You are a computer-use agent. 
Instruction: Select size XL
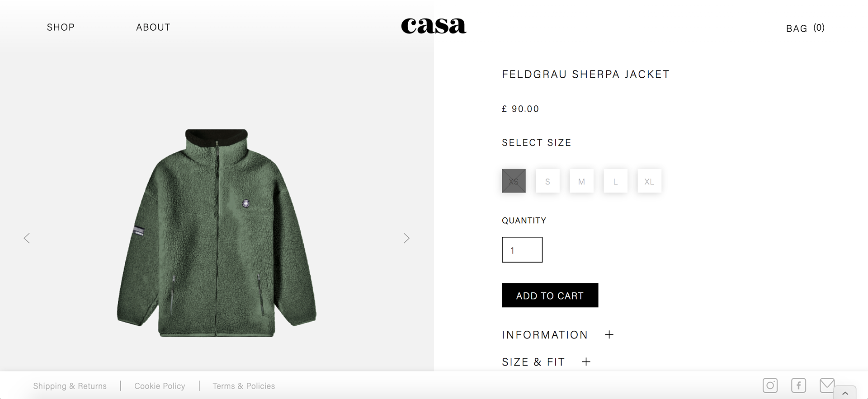[x=649, y=181]
